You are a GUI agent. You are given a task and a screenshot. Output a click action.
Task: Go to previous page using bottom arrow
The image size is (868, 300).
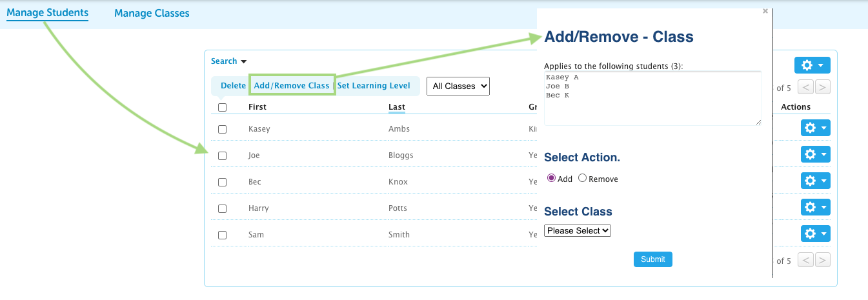[805, 260]
